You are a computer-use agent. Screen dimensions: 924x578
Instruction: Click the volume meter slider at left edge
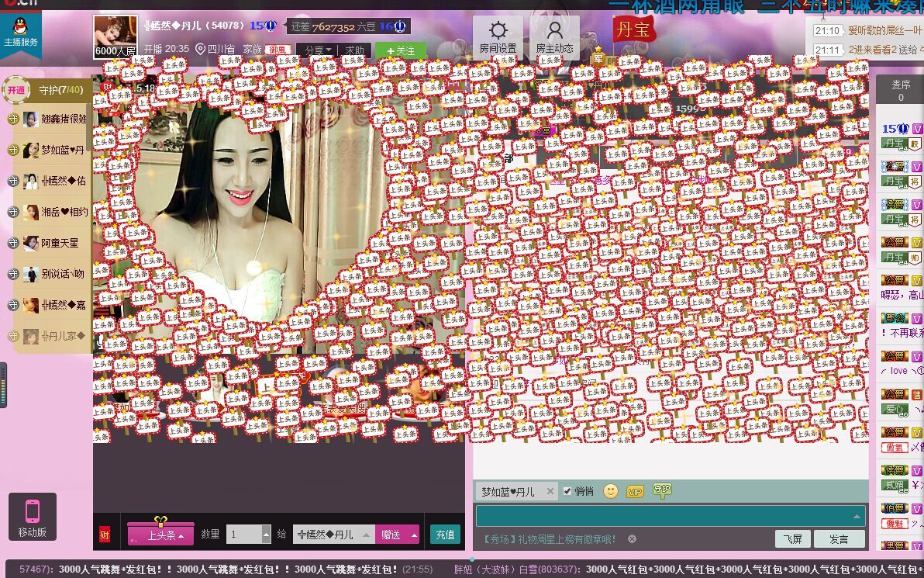pos(3,385)
